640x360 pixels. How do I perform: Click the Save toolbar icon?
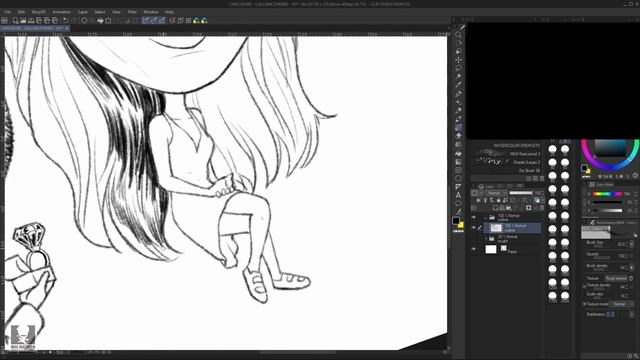[31, 20]
